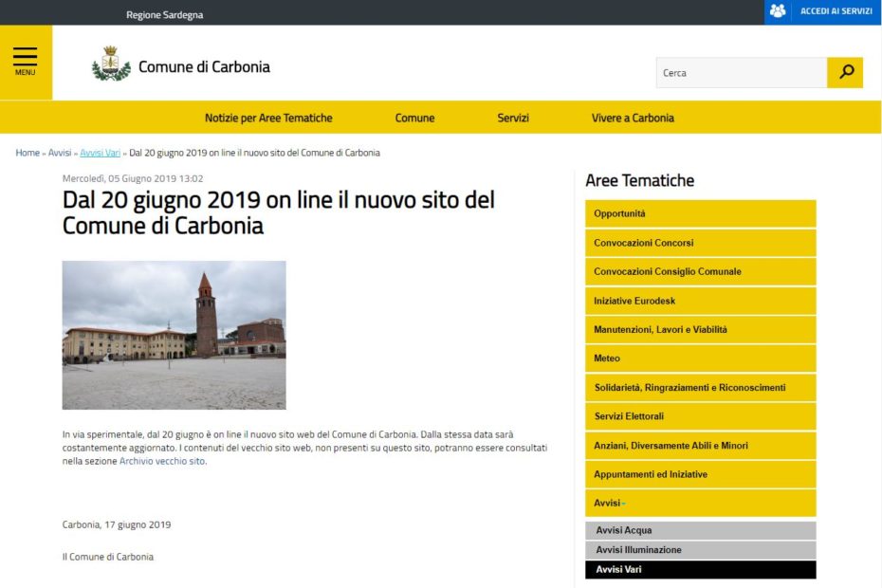Go to Home in the breadcrumb

point(28,153)
